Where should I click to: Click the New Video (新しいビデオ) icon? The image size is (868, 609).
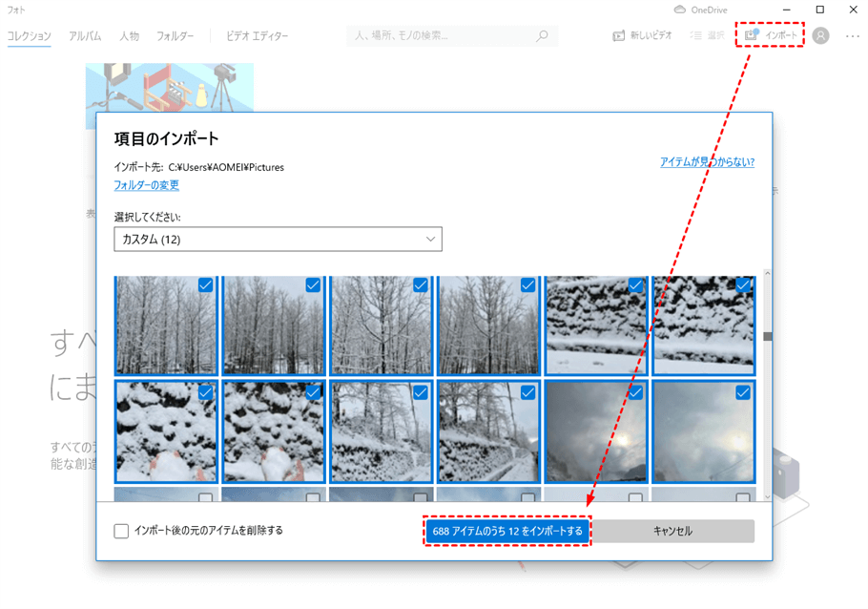619,36
